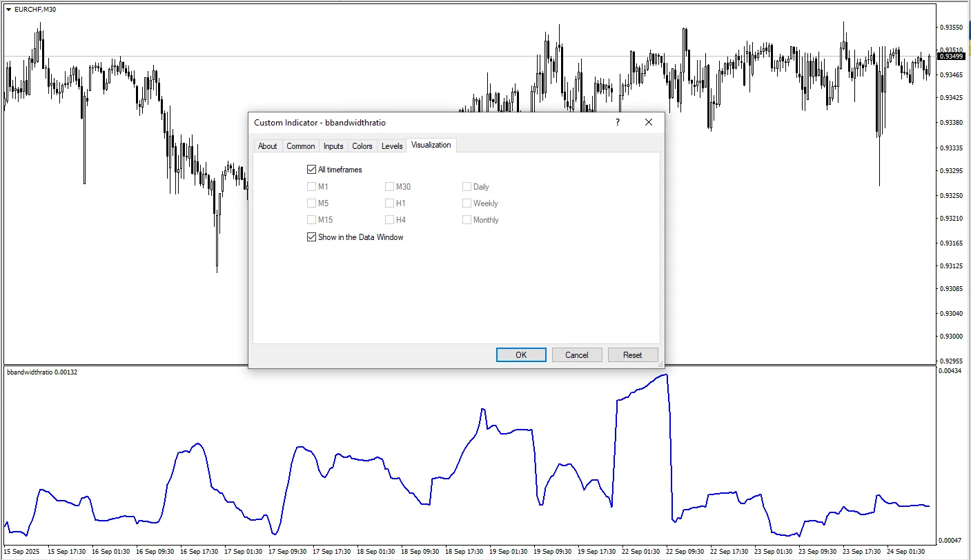Toggle Show in the Data Window checkbox
Viewport: 971px width, 560px height.
pos(311,237)
